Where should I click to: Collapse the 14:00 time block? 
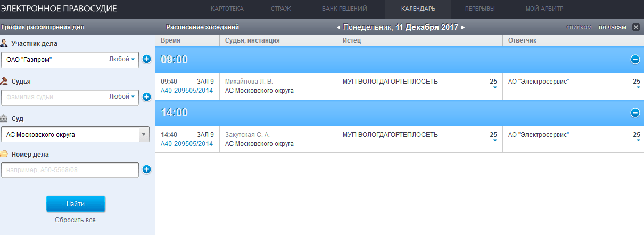click(635, 112)
